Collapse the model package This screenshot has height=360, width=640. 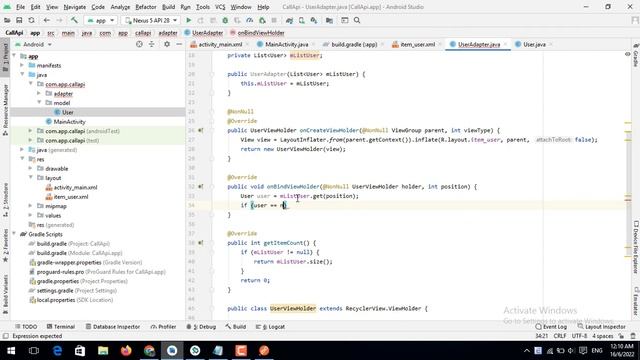tap(39, 103)
